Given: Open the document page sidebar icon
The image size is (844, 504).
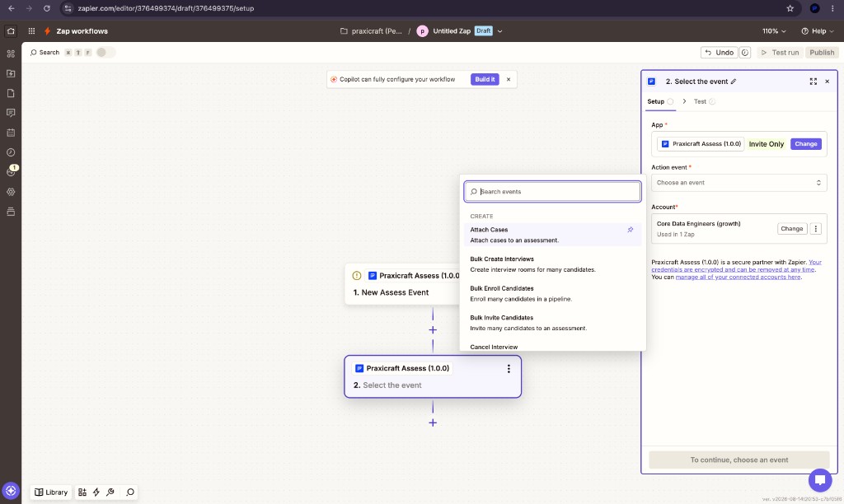Looking at the screenshot, I should coord(11,93).
